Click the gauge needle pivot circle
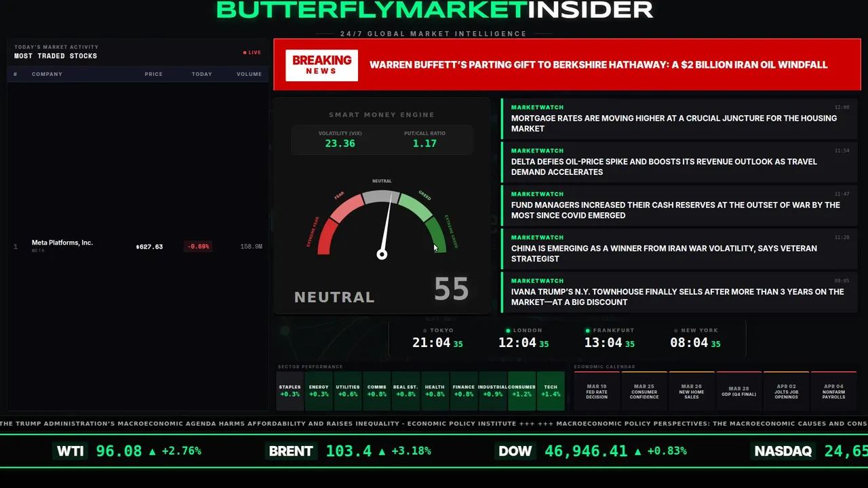The width and height of the screenshot is (868, 488). tap(382, 254)
